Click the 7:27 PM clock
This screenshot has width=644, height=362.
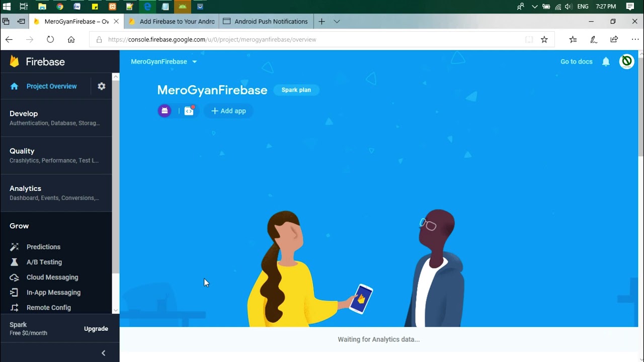tap(606, 7)
